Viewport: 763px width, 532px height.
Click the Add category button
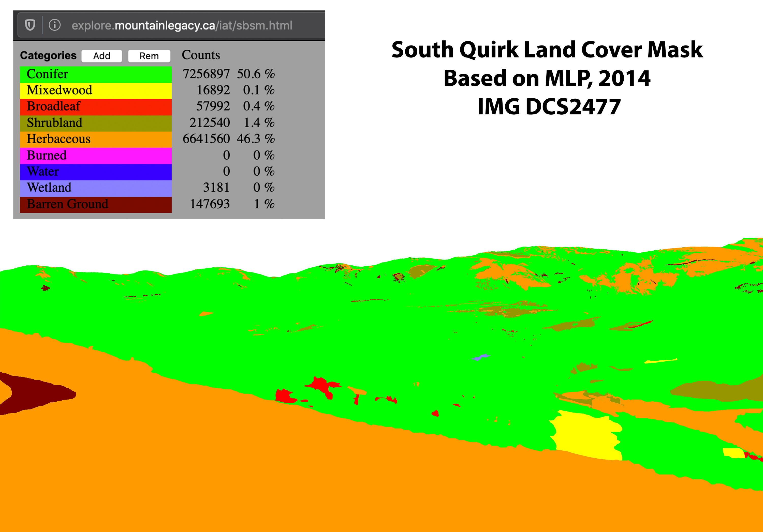coord(102,56)
